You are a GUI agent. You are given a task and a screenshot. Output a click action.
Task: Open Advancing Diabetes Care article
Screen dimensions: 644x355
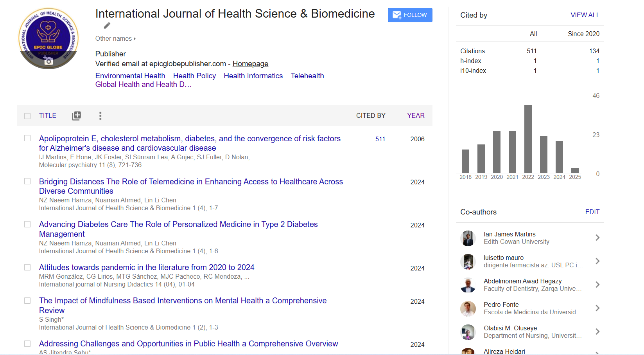click(178, 229)
